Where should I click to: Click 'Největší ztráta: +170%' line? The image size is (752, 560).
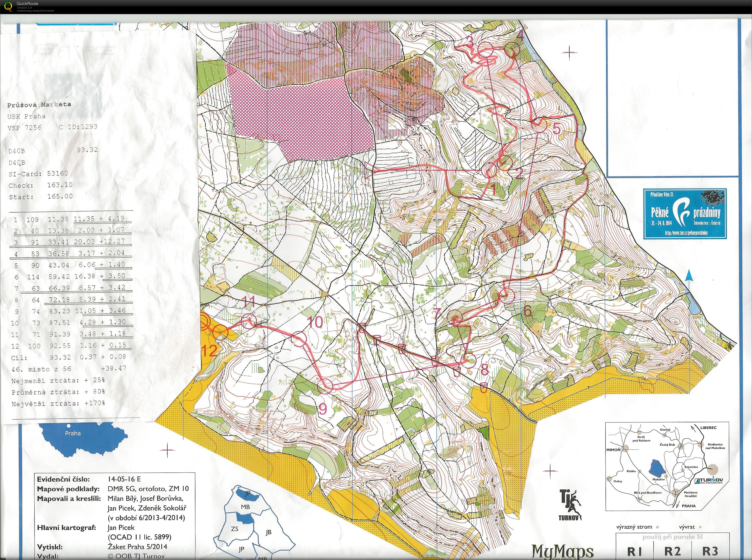tap(58, 404)
